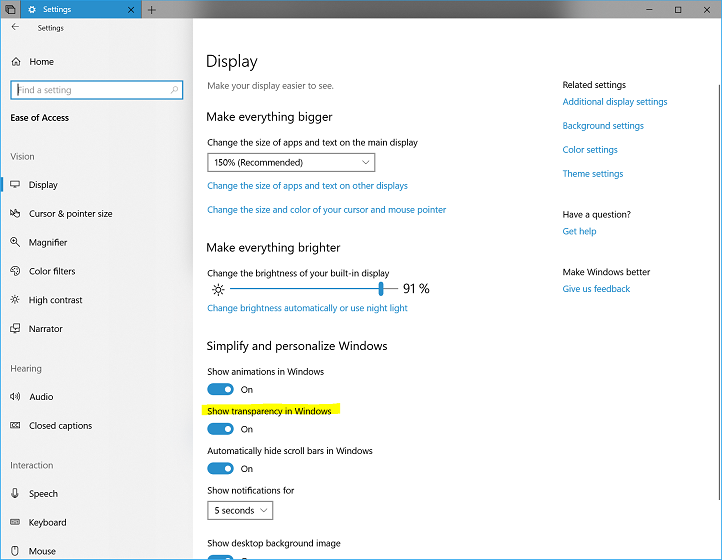Click the Speech microphone icon
722x560 pixels.
point(15,493)
